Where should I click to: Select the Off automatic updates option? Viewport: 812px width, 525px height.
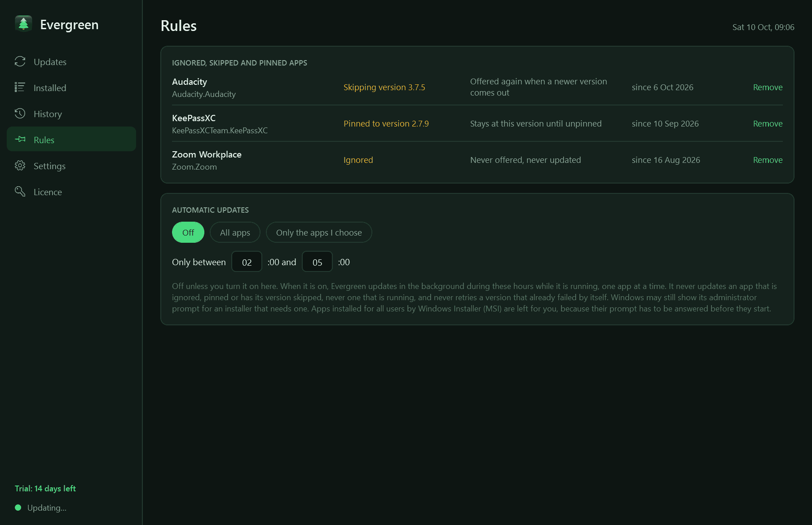[x=188, y=232]
